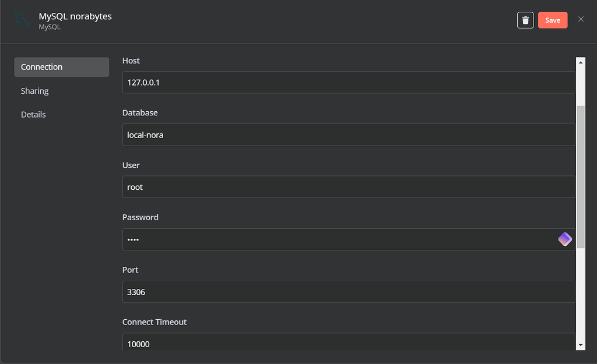Select the Connection tab in the sidebar

pos(41,67)
